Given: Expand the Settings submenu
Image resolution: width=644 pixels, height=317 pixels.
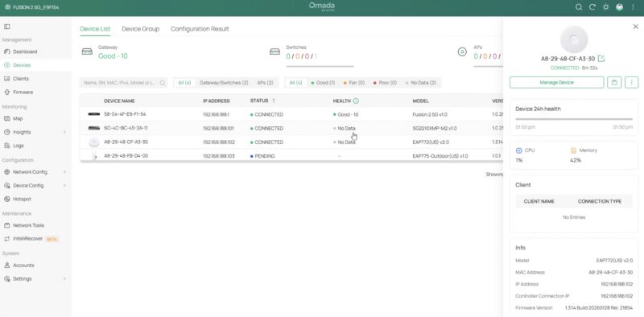Looking at the screenshot, I should coord(64,279).
